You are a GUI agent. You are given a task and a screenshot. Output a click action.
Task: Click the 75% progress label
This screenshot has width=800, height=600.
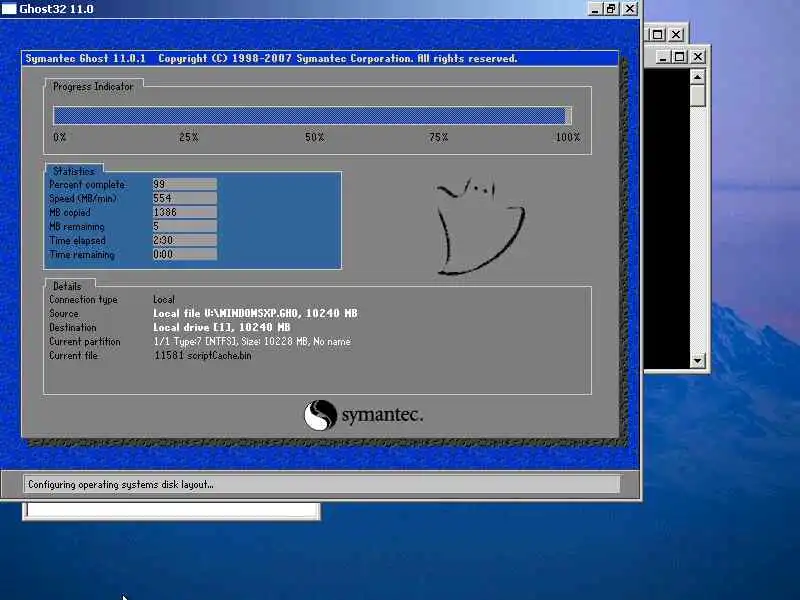tap(438, 137)
